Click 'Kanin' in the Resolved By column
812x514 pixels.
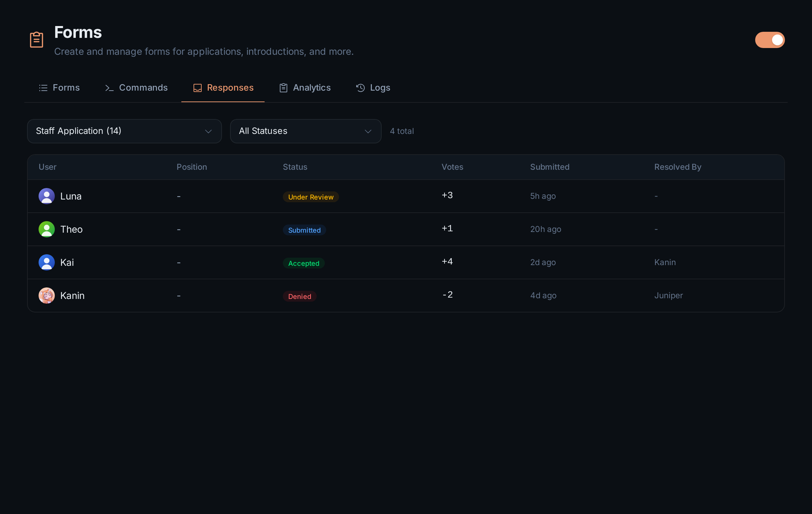click(665, 262)
